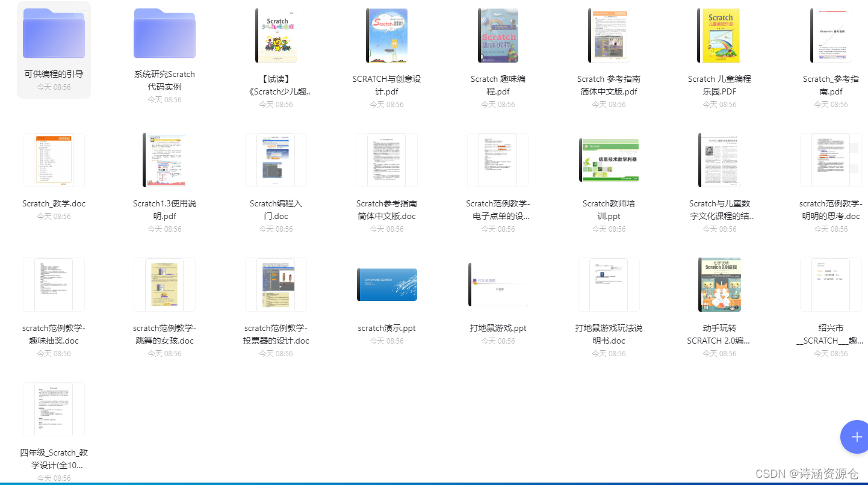Click file name scratch范例教学-投票器的设计.doc
This screenshot has height=485, width=868.
(x=276, y=335)
